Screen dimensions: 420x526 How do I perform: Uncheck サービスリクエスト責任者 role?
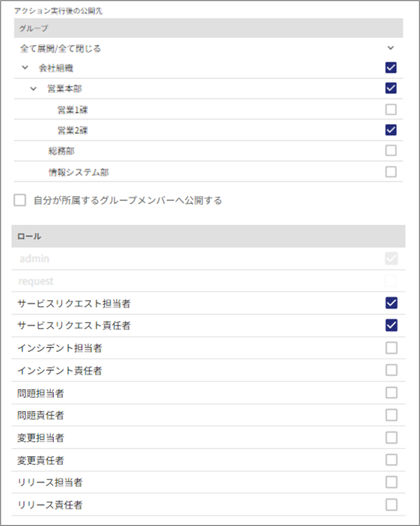(x=391, y=325)
